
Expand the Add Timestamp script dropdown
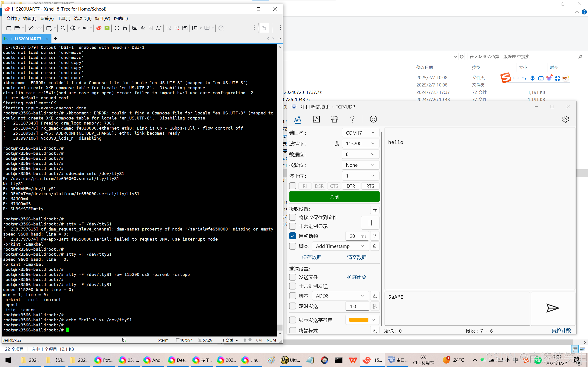(340, 246)
